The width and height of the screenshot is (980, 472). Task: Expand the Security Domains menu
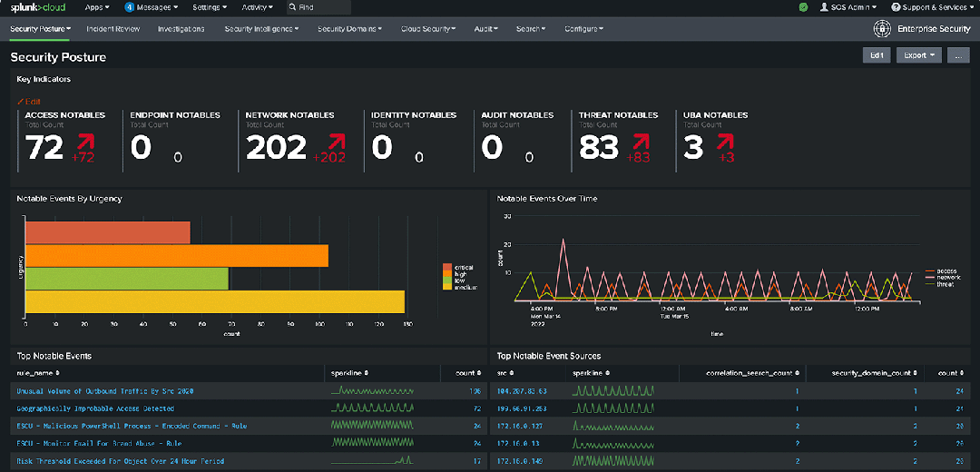tap(350, 29)
